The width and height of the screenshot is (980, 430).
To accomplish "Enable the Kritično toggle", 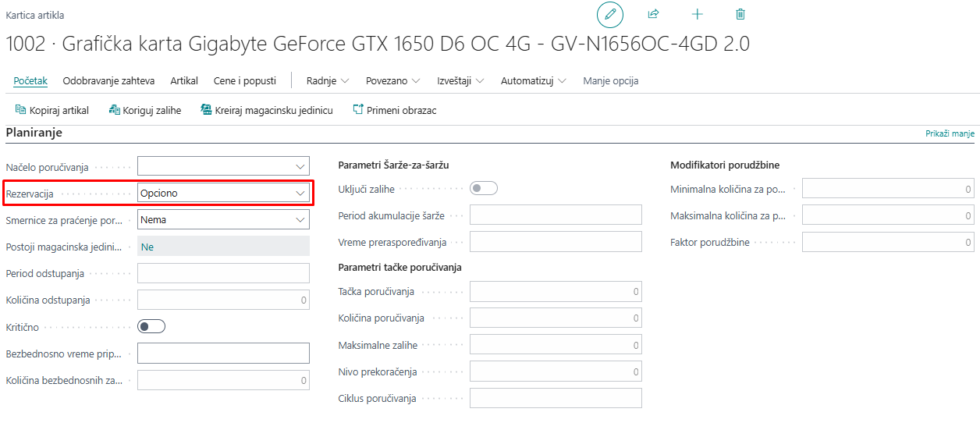I will tap(151, 327).
